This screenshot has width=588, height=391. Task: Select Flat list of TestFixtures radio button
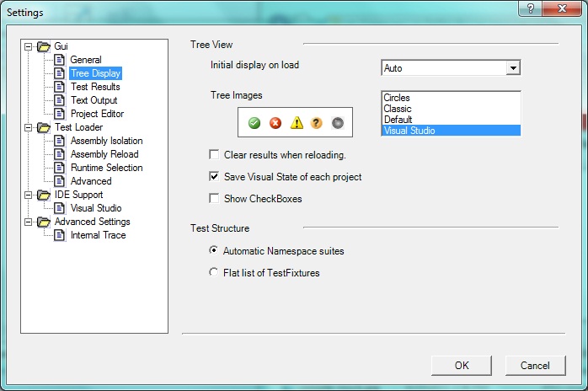[x=213, y=272]
